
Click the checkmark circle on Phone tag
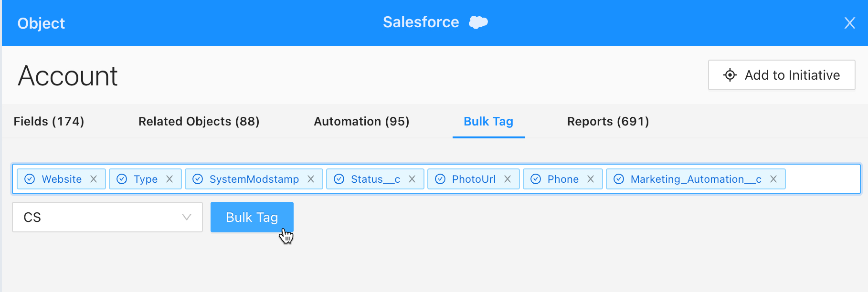pos(536,179)
